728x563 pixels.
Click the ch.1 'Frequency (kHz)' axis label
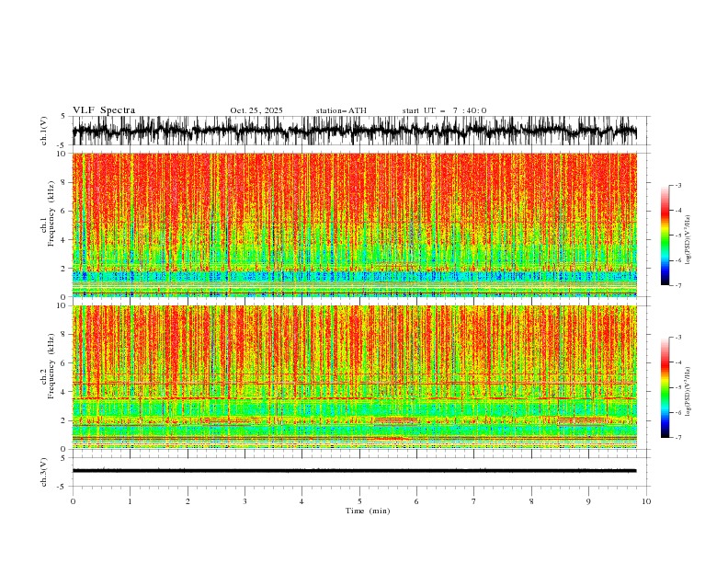[51, 214]
